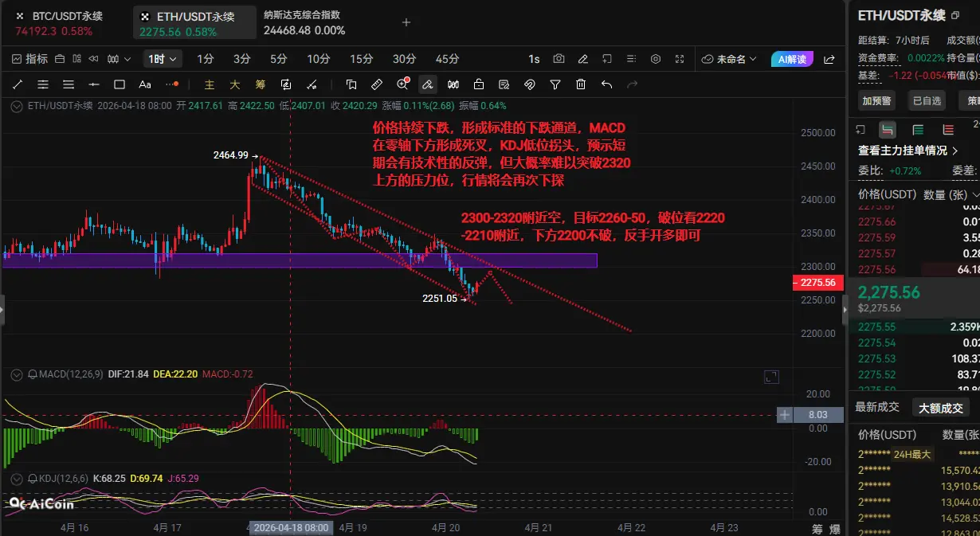Open the 1时 timeframe dropdown
The width and height of the screenshot is (980, 536).
(163, 59)
